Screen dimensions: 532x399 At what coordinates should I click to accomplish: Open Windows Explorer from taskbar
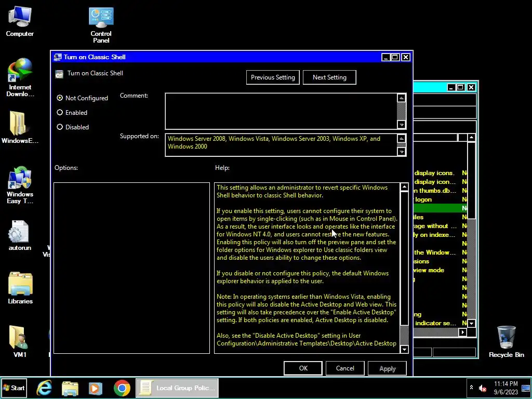(70, 388)
